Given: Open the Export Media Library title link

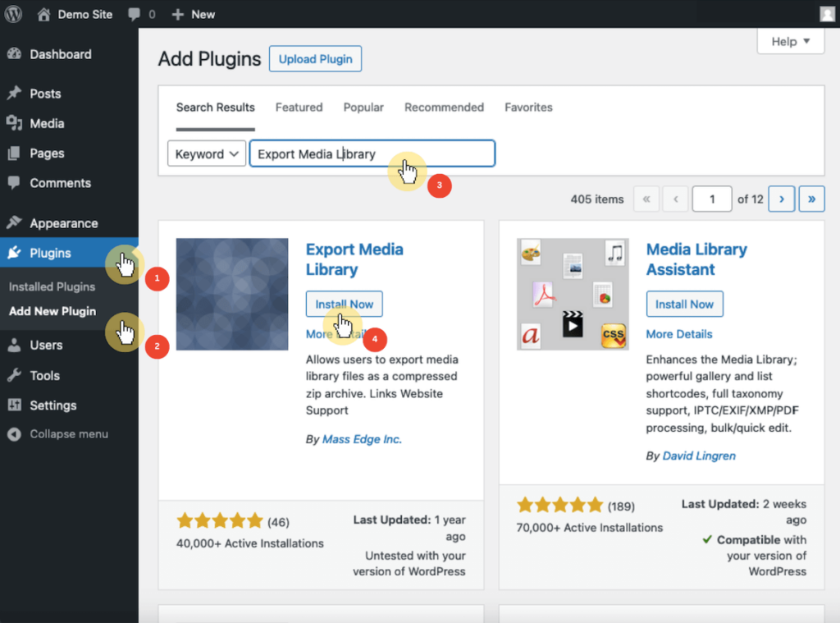Looking at the screenshot, I should click(354, 259).
